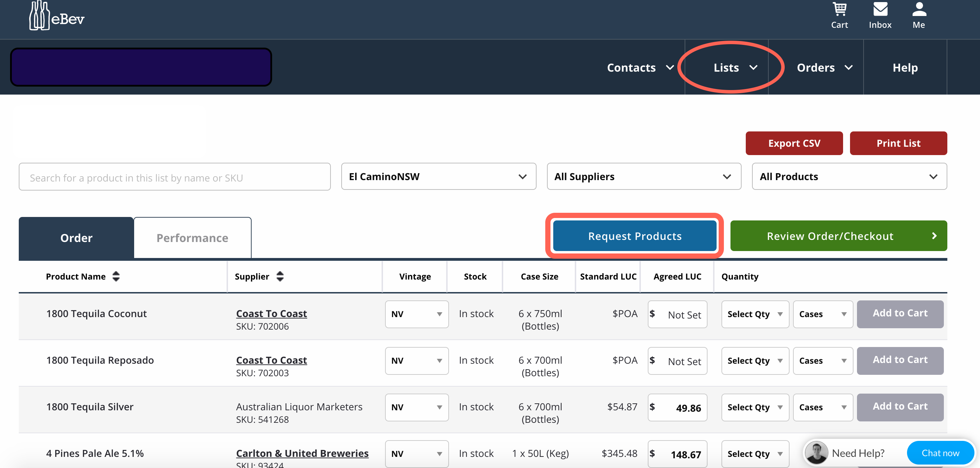This screenshot has height=468, width=980.
Task: Switch to the Performance tab
Action: click(192, 238)
